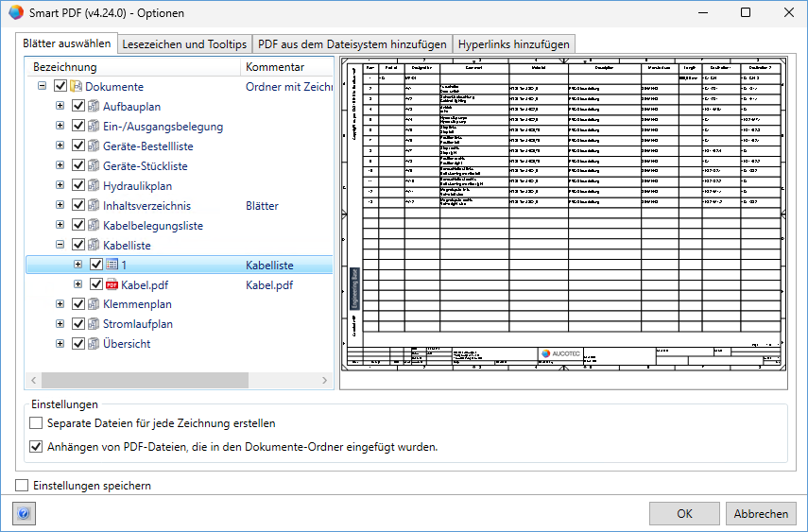Click the Stromlaufplan document icon
This screenshot has height=532, width=808.
tap(94, 324)
